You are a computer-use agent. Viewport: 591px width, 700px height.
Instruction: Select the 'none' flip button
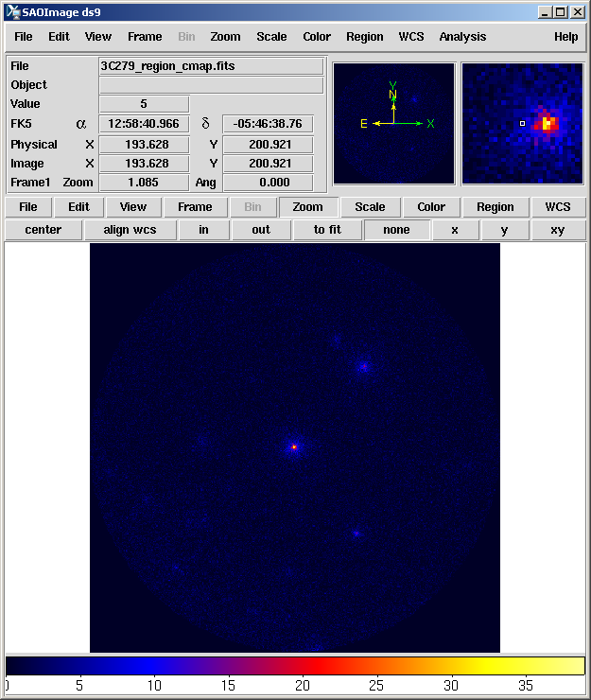(396, 230)
